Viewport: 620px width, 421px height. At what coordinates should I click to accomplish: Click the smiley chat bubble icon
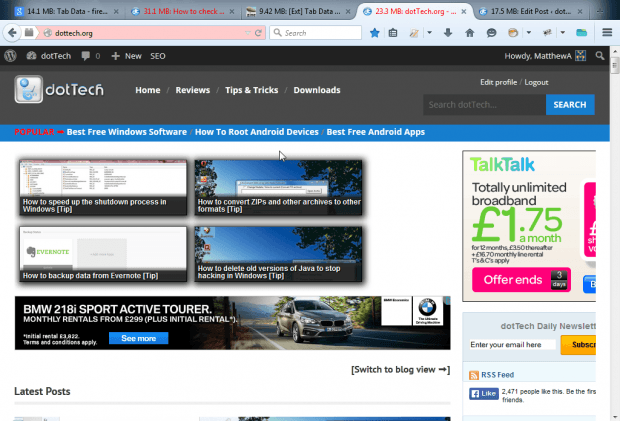point(491,33)
